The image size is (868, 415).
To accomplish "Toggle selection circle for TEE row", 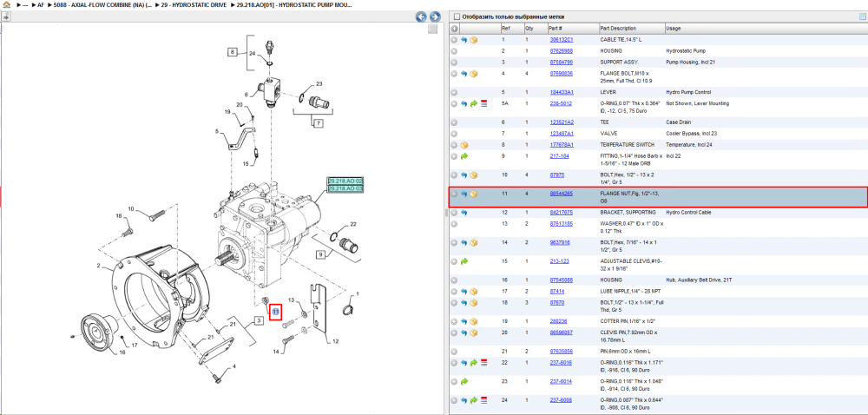I will point(454,122).
